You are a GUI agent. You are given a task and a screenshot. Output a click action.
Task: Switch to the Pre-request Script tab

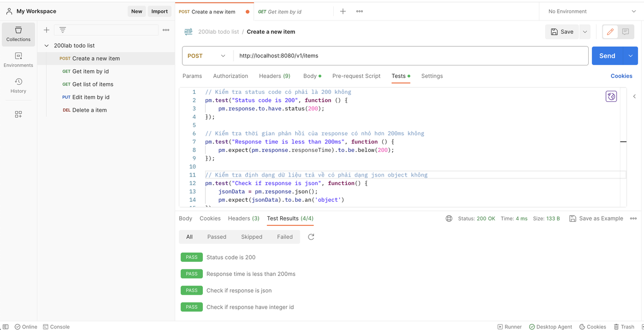tap(356, 76)
